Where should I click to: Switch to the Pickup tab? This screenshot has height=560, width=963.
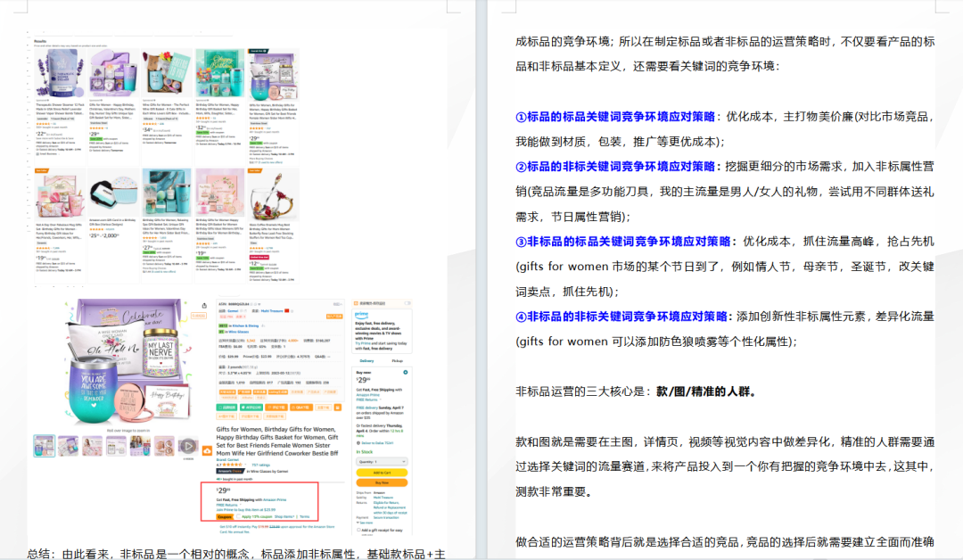coord(398,360)
